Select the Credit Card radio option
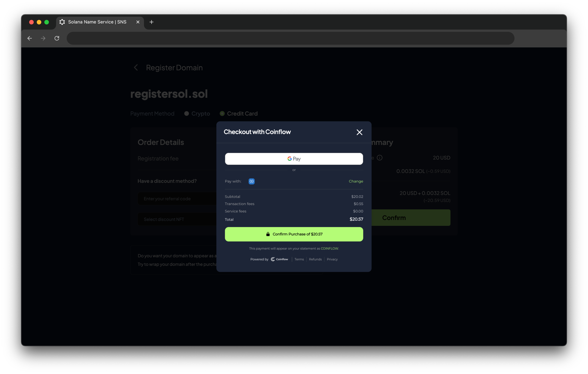This screenshot has height=374, width=588. point(222,114)
